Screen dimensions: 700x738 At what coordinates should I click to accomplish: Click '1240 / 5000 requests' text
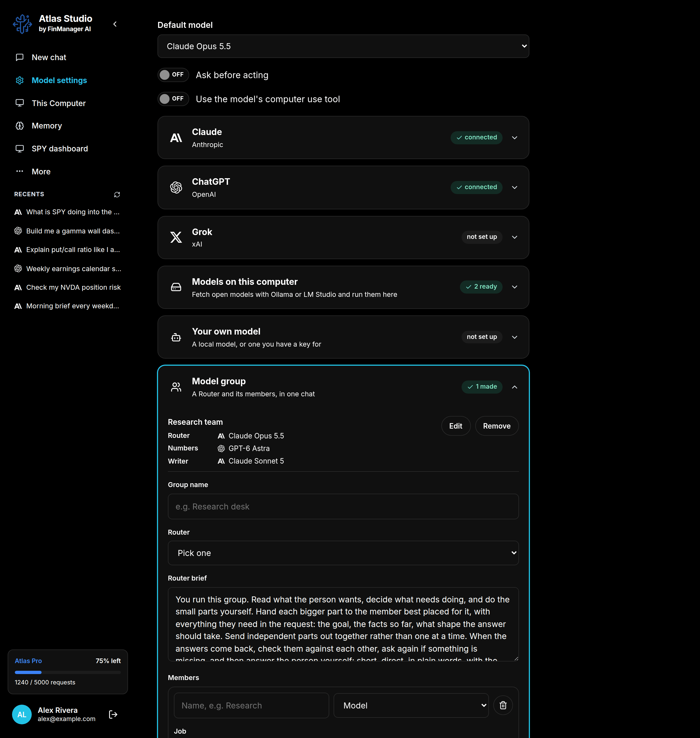click(45, 682)
